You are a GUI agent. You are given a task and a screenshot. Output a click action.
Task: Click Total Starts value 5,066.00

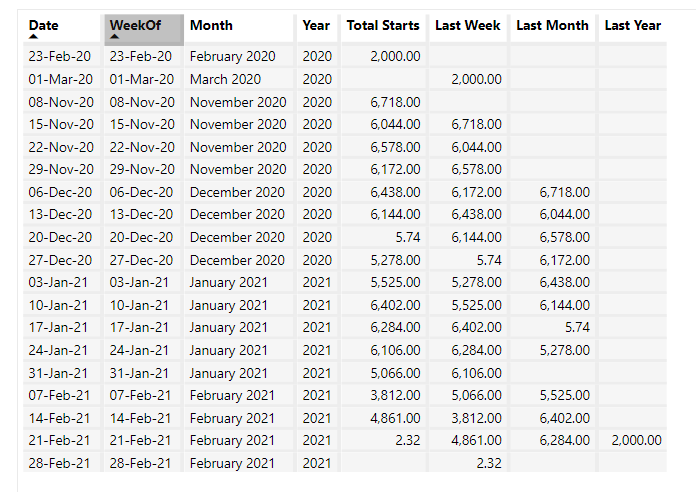[x=395, y=373]
